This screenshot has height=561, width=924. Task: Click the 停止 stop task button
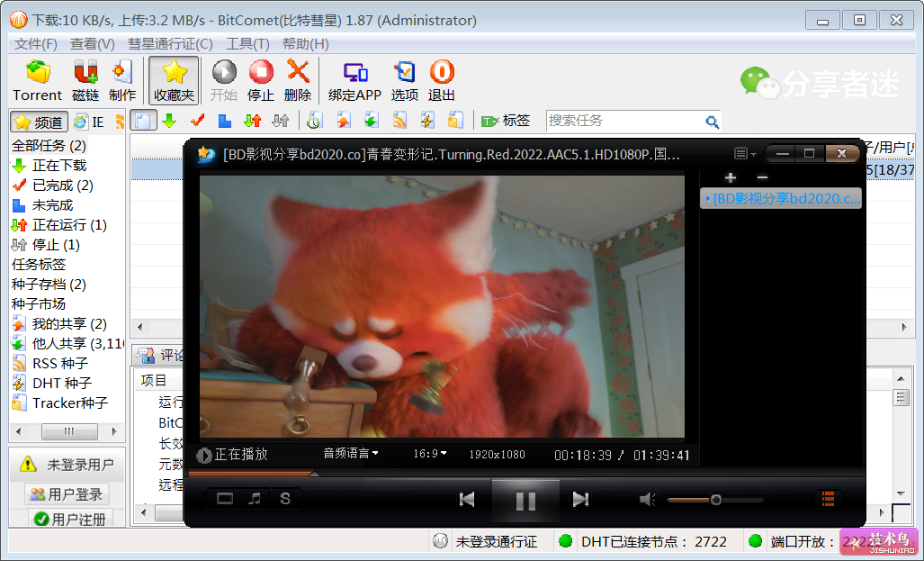[x=260, y=81]
